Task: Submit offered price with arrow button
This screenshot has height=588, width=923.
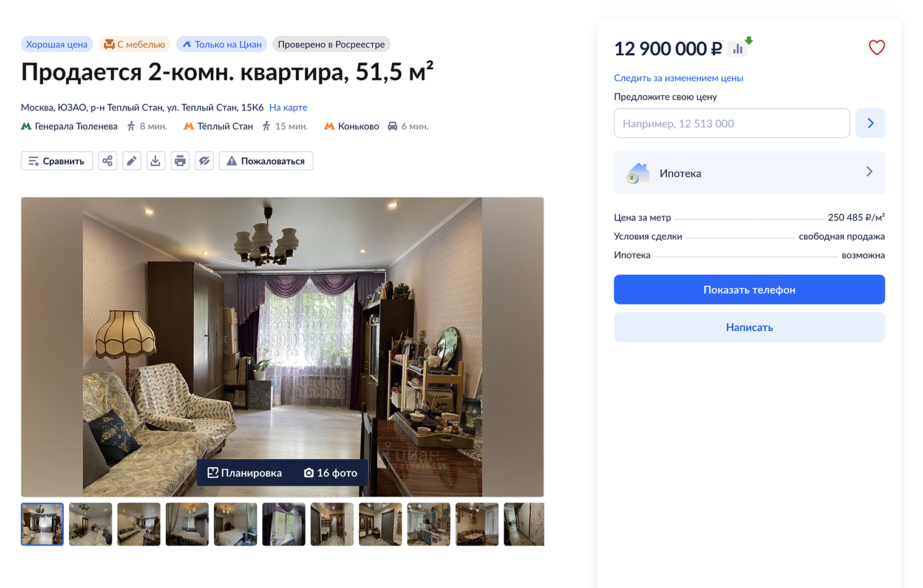Action: click(x=870, y=123)
